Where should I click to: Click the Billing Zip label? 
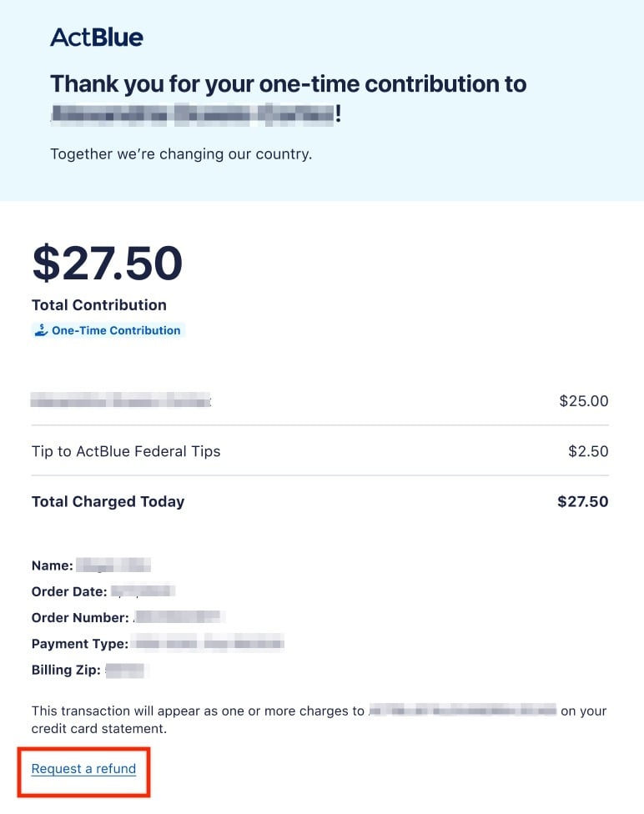[x=65, y=670]
